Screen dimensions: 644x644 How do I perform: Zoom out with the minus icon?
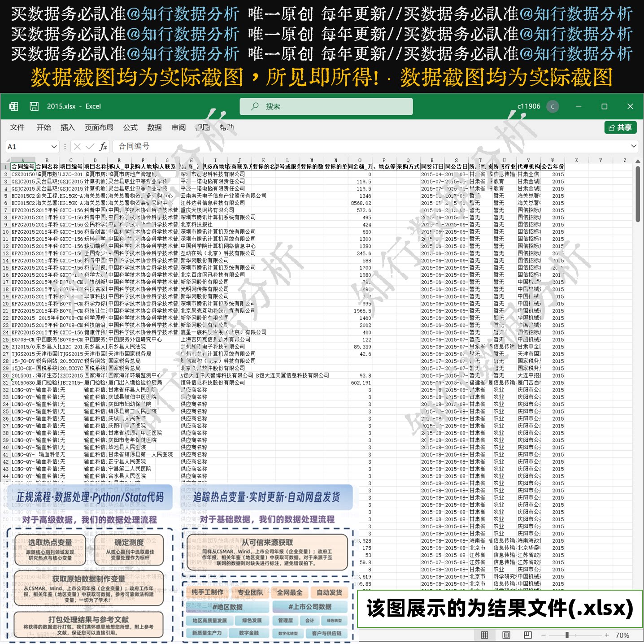click(x=544, y=635)
